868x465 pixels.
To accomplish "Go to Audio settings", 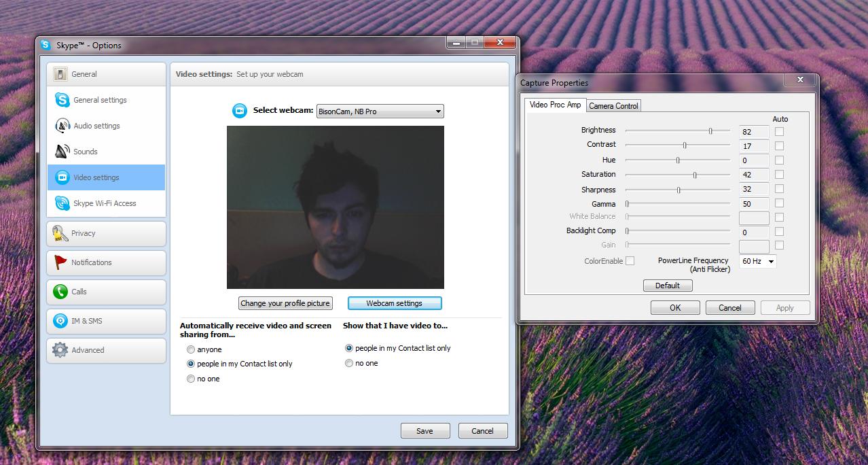I will pyautogui.click(x=107, y=126).
